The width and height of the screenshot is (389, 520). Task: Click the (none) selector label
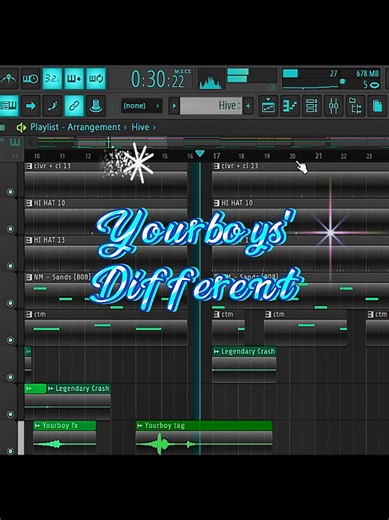pyautogui.click(x=135, y=106)
